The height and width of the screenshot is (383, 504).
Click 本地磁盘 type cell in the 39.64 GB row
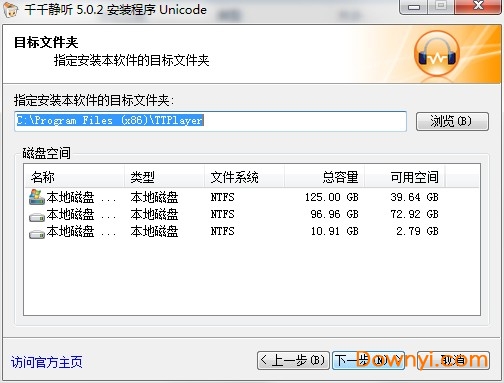[x=154, y=197]
